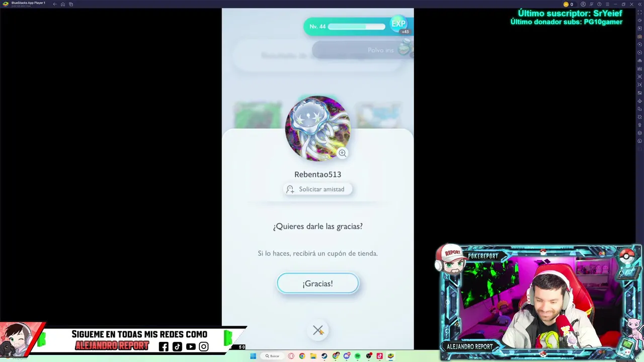This screenshot has height=362, width=644.
Task: Zoom the profile avatar with magnifier icon
Action: point(342,153)
